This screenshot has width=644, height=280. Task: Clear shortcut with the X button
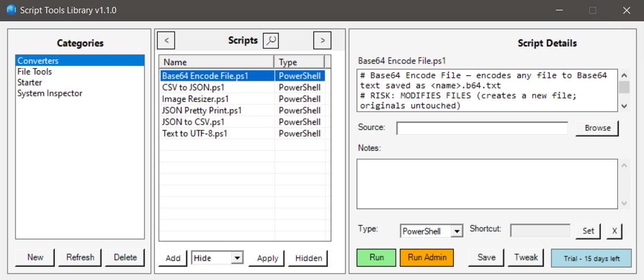point(614,230)
